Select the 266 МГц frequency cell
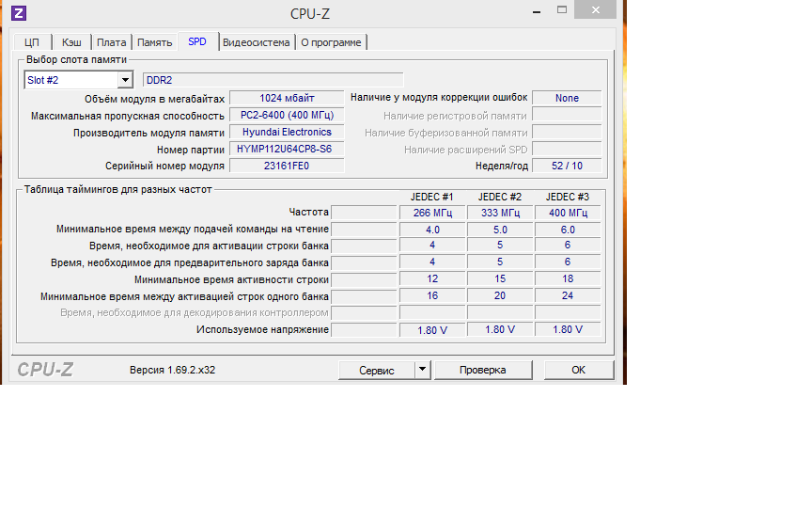This screenshot has height=508, width=812. click(x=432, y=213)
